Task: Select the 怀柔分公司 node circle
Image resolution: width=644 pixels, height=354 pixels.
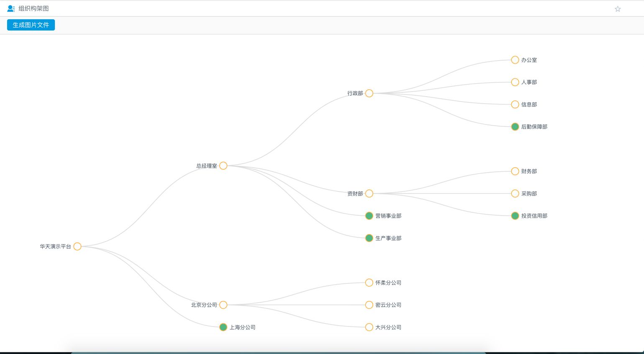Action: [369, 283]
